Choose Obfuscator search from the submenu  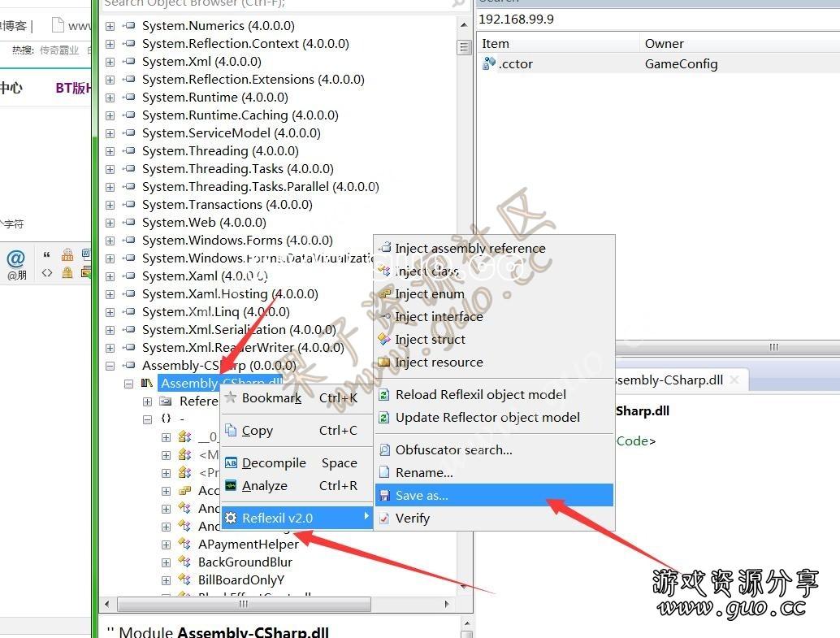(x=453, y=449)
